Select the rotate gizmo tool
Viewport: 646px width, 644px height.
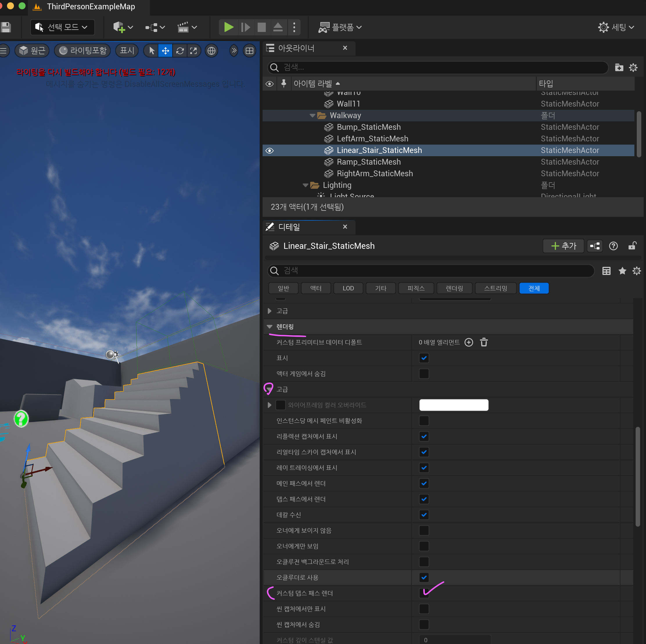[180, 51]
